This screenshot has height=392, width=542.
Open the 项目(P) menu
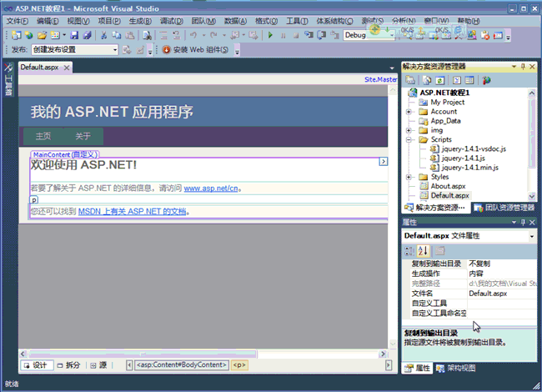click(x=109, y=21)
